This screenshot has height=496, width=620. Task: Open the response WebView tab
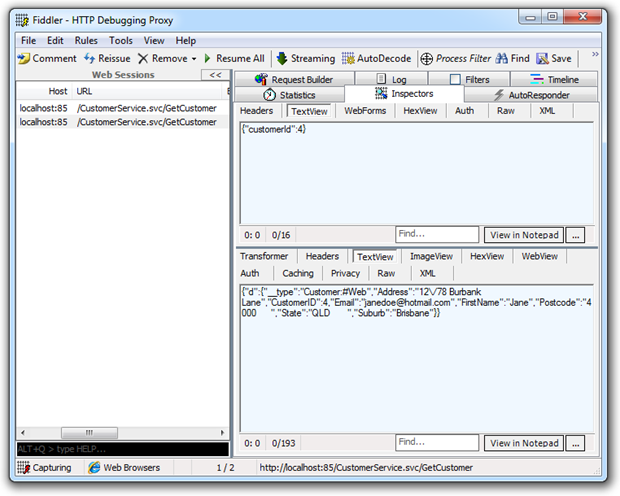point(539,256)
